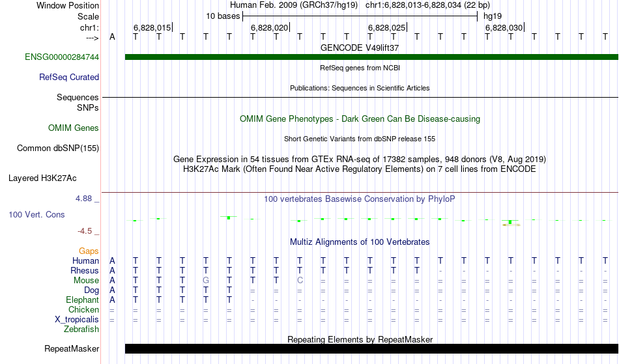Click '100 vertebrates Basewise Conservation by PhyloP' title
This screenshot has height=364, width=619.
360,199
